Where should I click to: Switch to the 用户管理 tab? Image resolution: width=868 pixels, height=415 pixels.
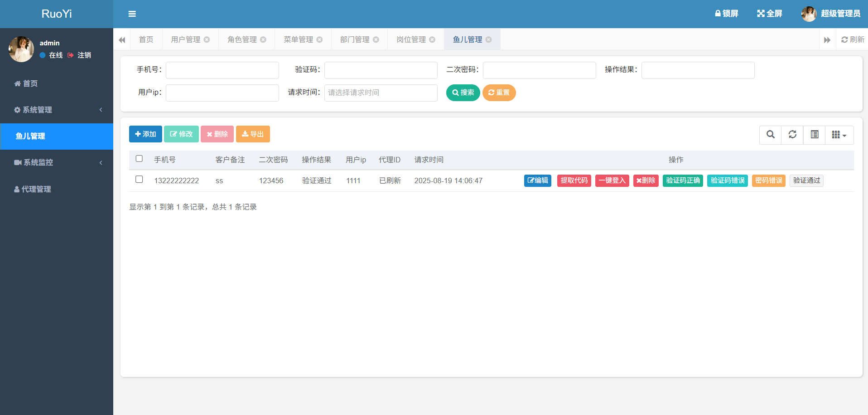pos(185,39)
